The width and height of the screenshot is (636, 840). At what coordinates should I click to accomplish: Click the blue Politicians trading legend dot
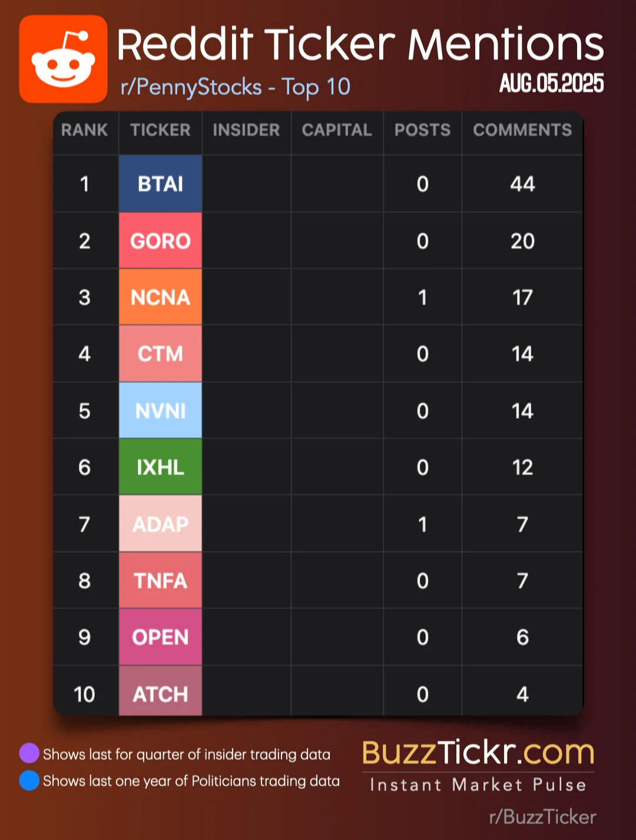[29, 781]
